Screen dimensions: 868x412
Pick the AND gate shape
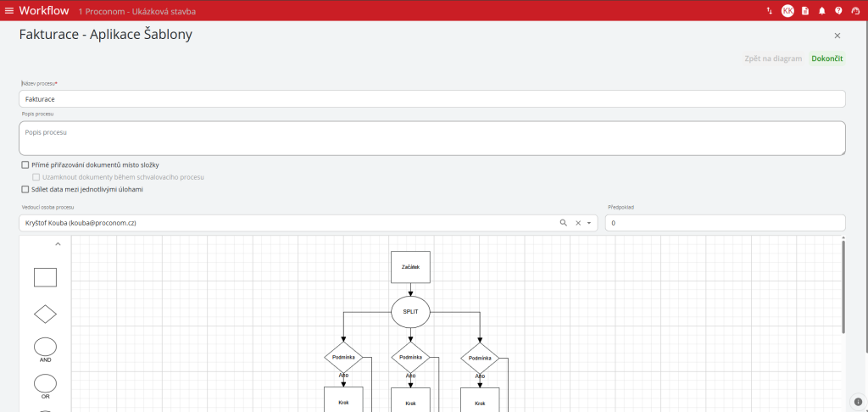[x=45, y=346]
